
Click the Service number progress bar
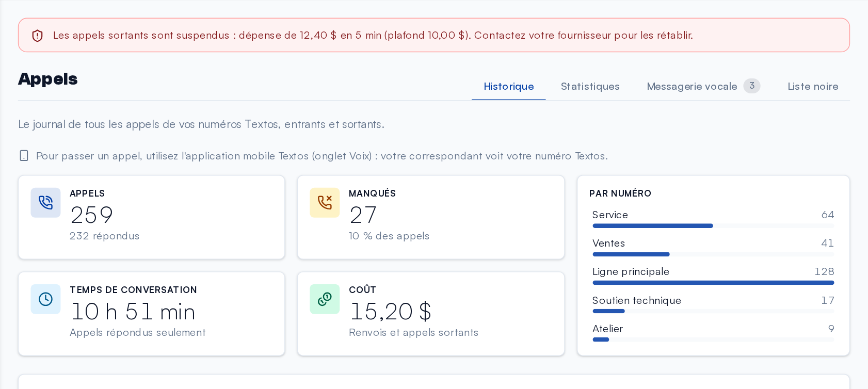click(x=713, y=226)
